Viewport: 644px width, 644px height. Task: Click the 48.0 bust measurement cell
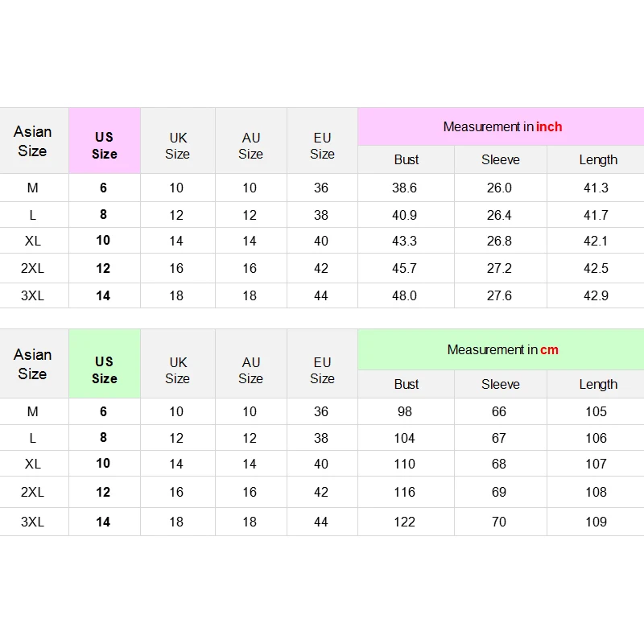click(x=404, y=295)
